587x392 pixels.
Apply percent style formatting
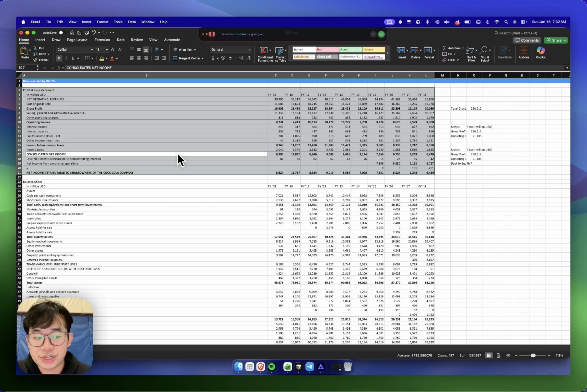pyautogui.click(x=223, y=59)
